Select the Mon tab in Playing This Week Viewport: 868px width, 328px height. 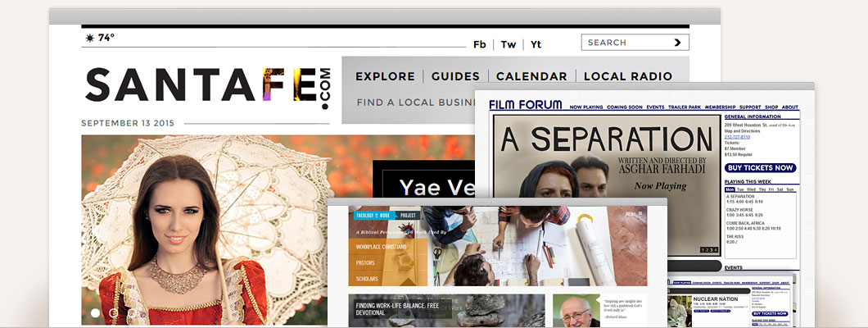tap(729, 189)
